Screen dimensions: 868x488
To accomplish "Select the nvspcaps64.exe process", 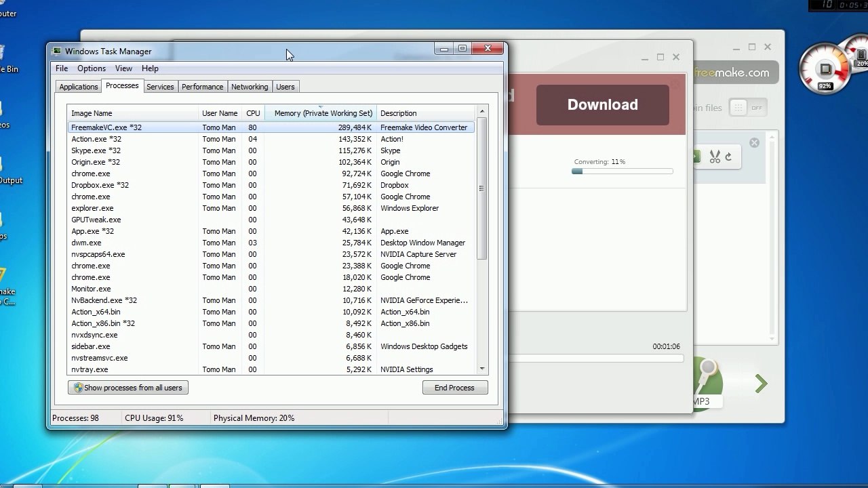I will pyautogui.click(x=271, y=254).
